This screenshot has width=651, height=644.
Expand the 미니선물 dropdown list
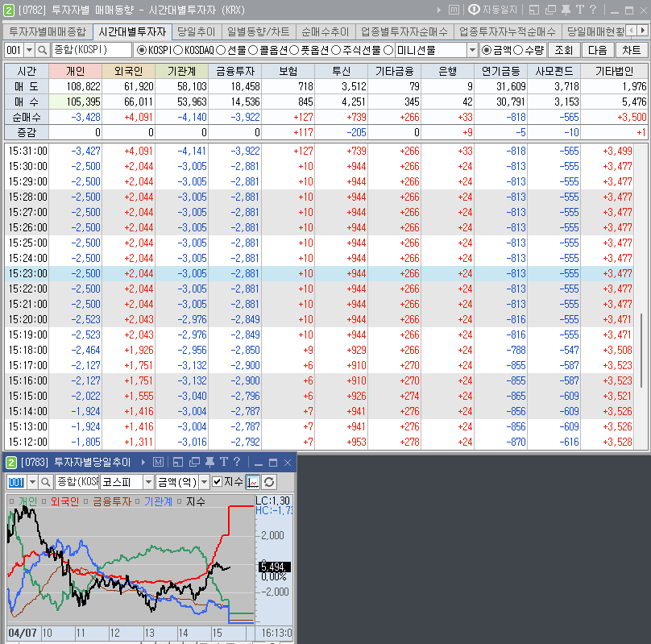472,50
